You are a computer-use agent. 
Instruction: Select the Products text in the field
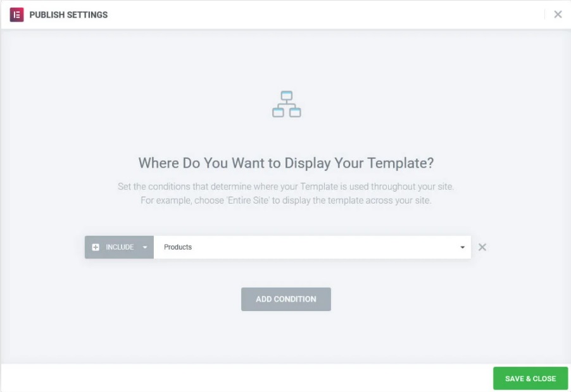[x=178, y=247]
